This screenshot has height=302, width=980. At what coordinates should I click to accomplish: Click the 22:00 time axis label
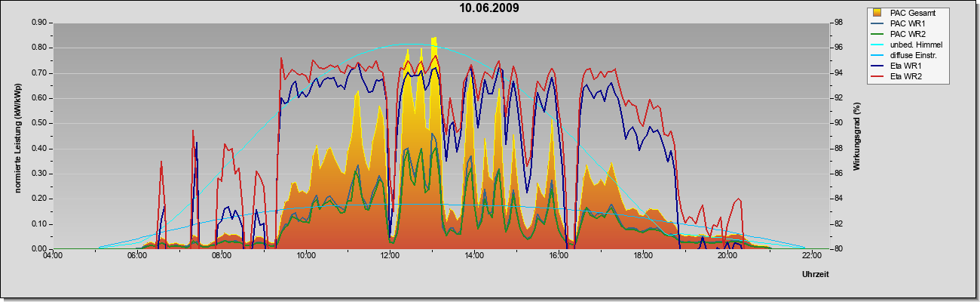[811, 255]
